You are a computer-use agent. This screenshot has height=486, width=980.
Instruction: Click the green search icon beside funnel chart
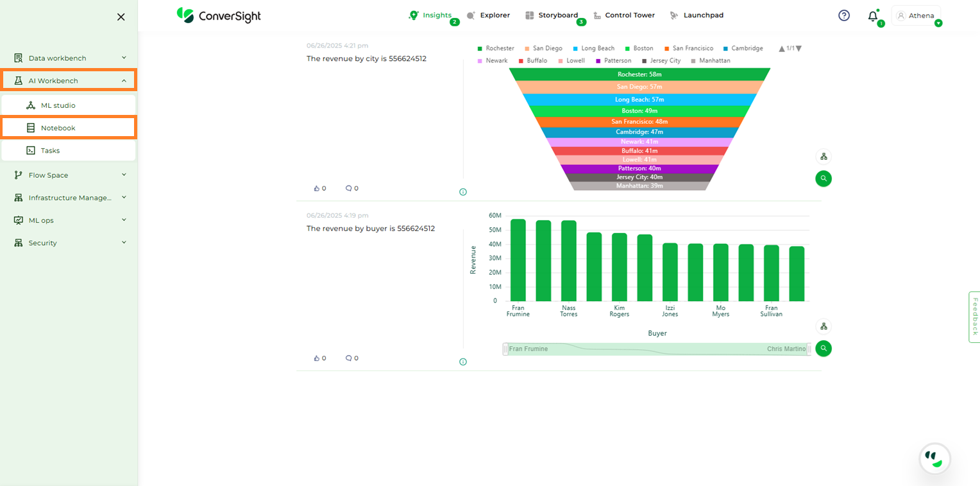[824, 178]
